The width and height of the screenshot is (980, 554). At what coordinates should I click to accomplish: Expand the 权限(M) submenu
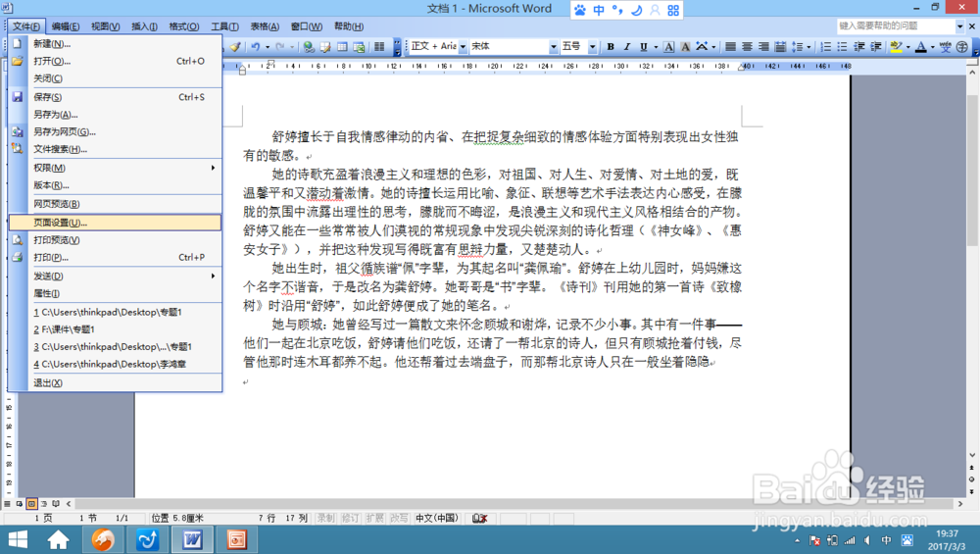point(115,168)
